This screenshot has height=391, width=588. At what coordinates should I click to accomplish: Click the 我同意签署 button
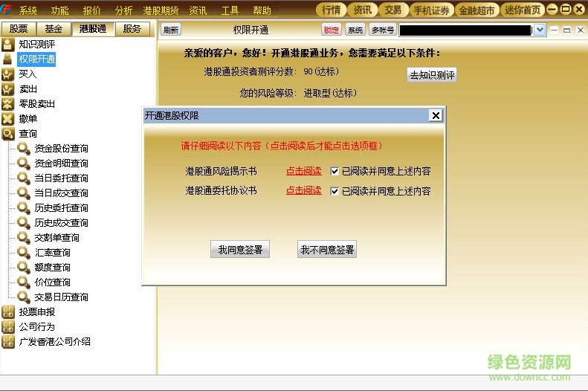coord(240,250)
